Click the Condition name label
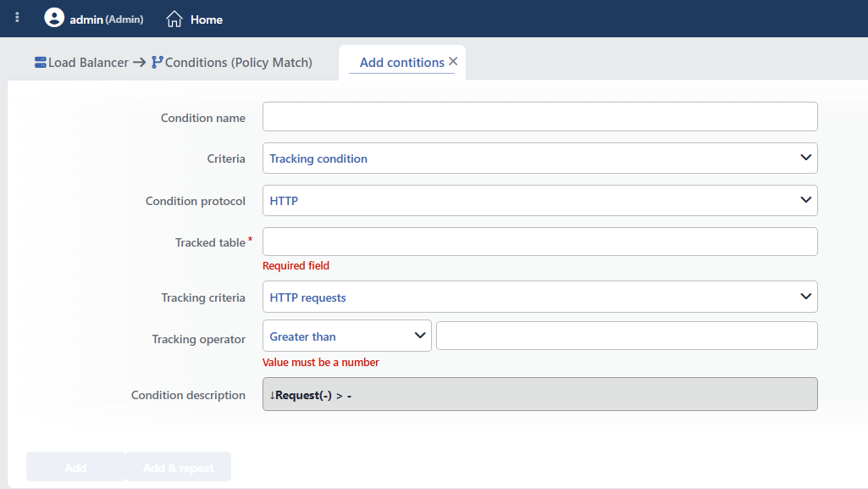 click(203, 118)
